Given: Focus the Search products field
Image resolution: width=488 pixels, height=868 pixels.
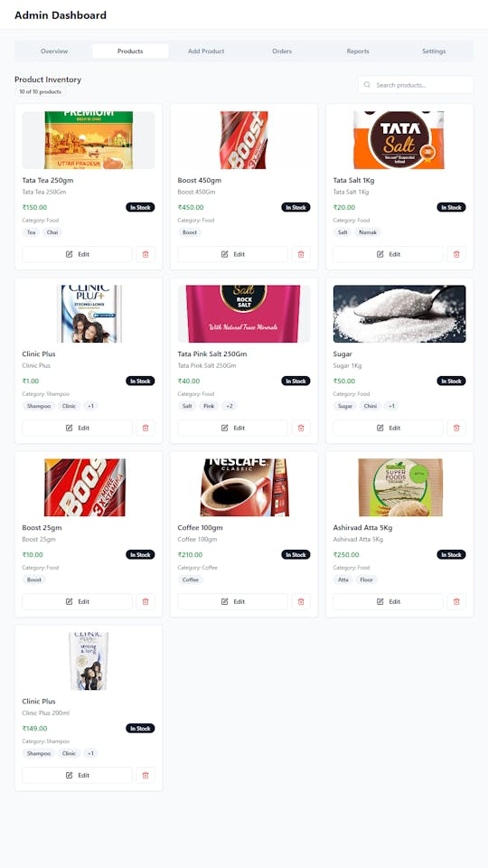Looking at the screenshot, I should (416, 85).
